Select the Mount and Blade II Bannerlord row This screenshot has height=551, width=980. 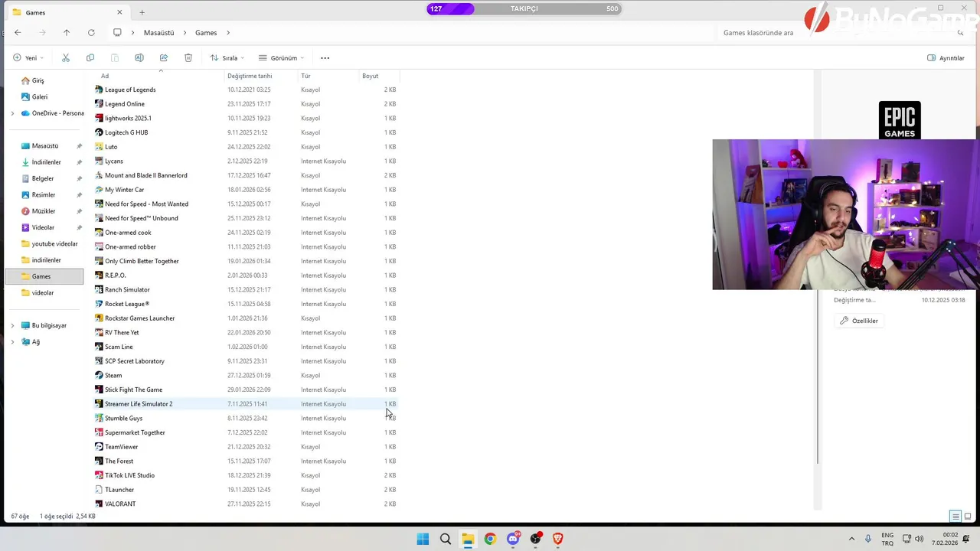[245, 175]
